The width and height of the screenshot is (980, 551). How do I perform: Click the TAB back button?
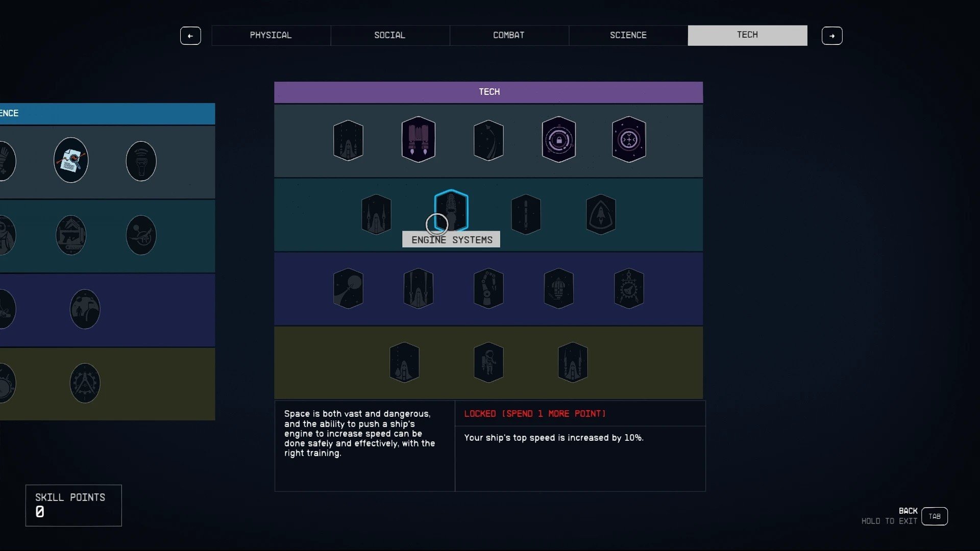(x=935, y=516)
